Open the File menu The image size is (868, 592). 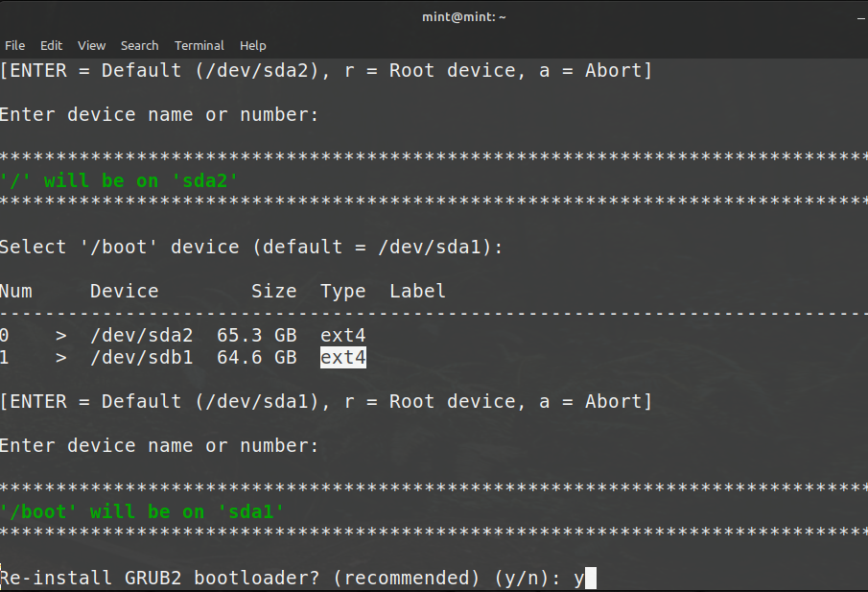[x=14, y=45]
